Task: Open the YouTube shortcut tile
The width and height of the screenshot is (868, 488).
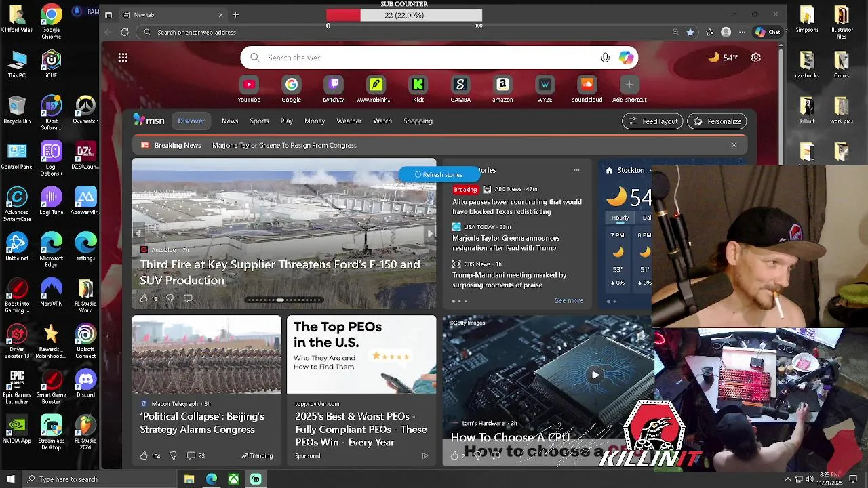Action: pyautogui.click(x=249, y=85)
